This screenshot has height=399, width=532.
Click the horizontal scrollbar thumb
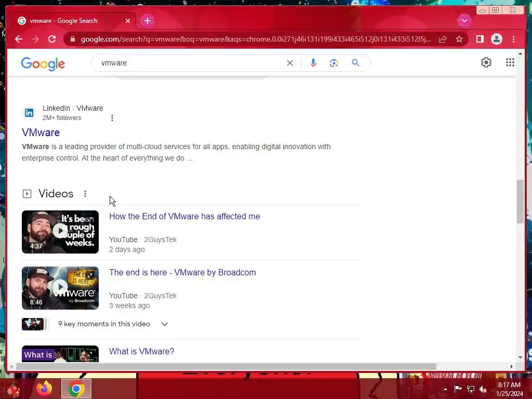[x=226, y=366]
